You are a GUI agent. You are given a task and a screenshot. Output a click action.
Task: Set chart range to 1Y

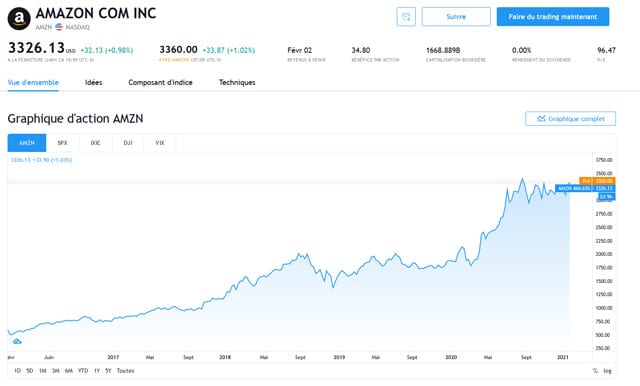97,371
